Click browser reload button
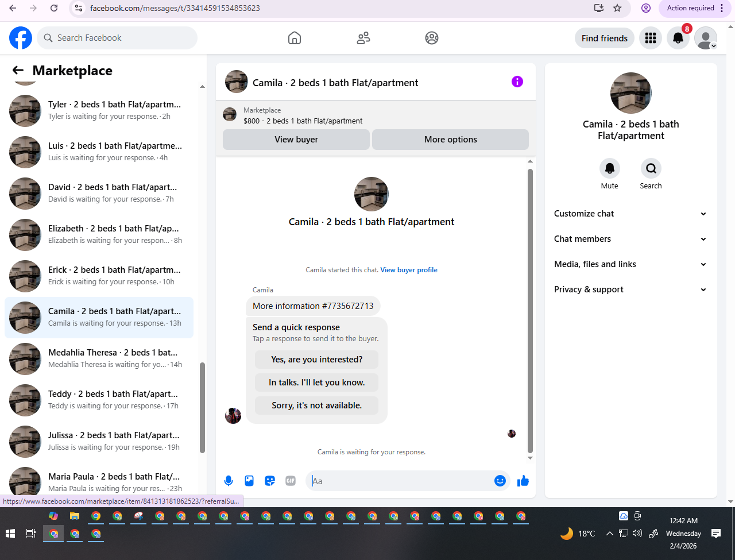735x560 pixels. coord(54,8)
